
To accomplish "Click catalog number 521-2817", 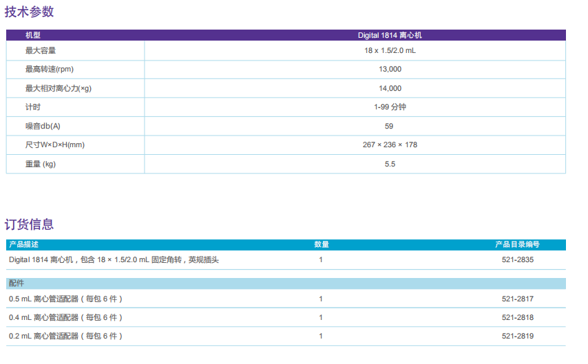I will click(x=518, y=299).
